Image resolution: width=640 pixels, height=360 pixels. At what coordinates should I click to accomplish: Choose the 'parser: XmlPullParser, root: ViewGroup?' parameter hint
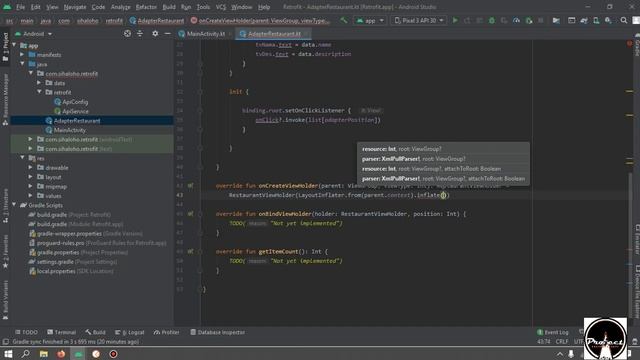pos(413,159)
